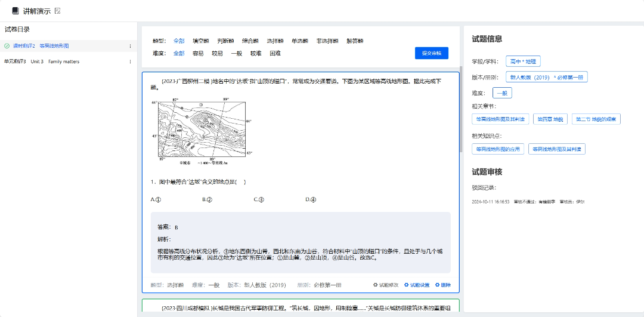Click the 一般 difficulty tag in 试题信息
The height and width of the screenshot is (317, 644).
point(502,93)
